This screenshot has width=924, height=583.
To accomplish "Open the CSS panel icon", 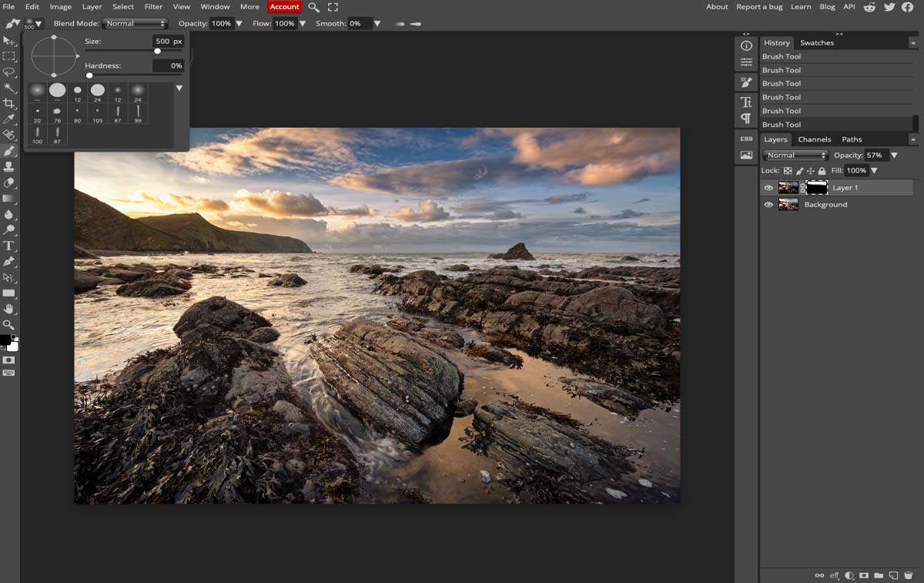I will pos(746,139).
